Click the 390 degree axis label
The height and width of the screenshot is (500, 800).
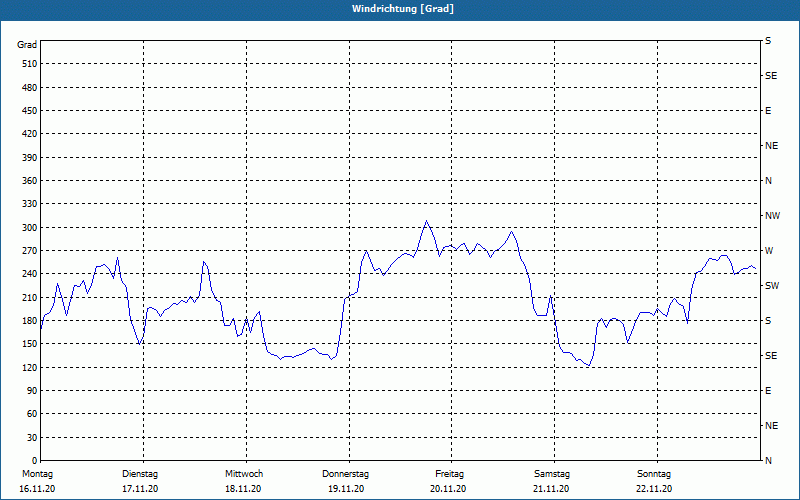click(30, 158)
